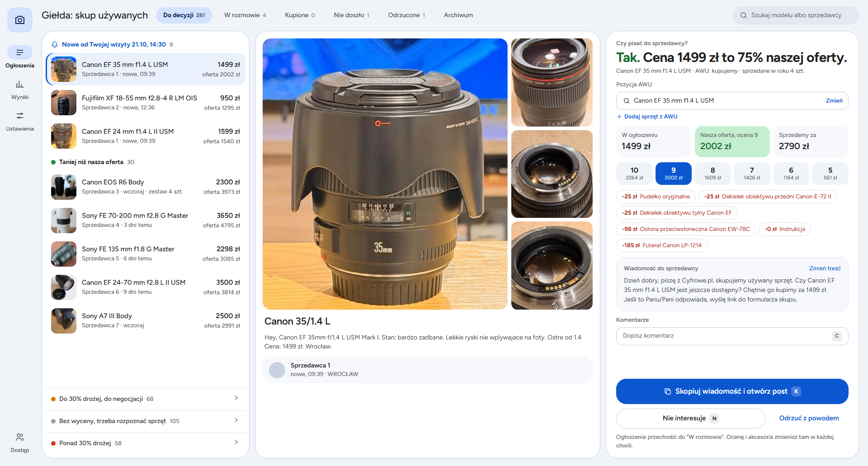Open the Wyniki chart icon
The width and height of the screenshot is (868, 466).
point(20,85)
